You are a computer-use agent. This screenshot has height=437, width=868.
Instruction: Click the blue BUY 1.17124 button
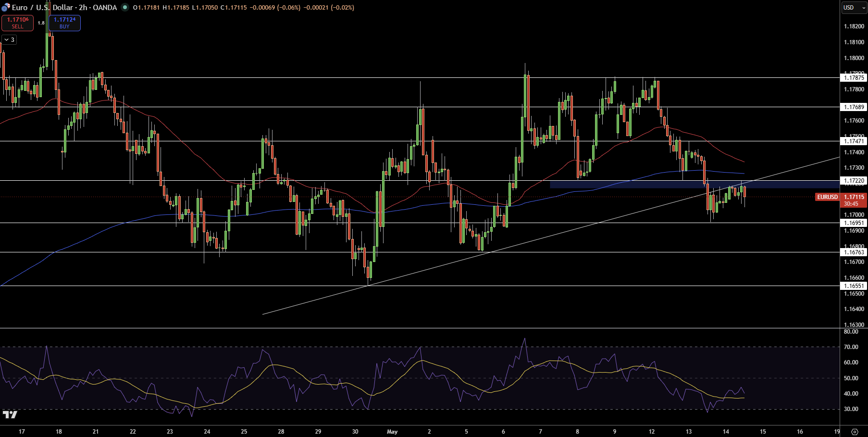pyautogui.click(x=64, y=23)
